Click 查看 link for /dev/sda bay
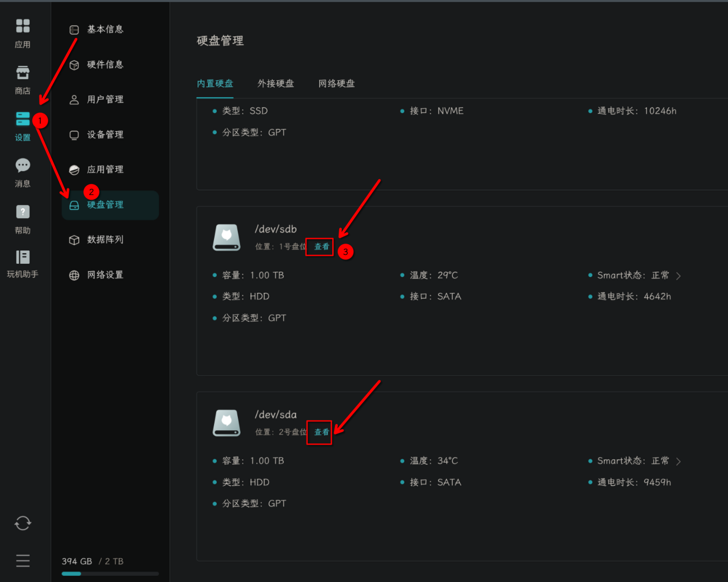The width and height of the screenshot is (728, 582). [x=322, y=432]
